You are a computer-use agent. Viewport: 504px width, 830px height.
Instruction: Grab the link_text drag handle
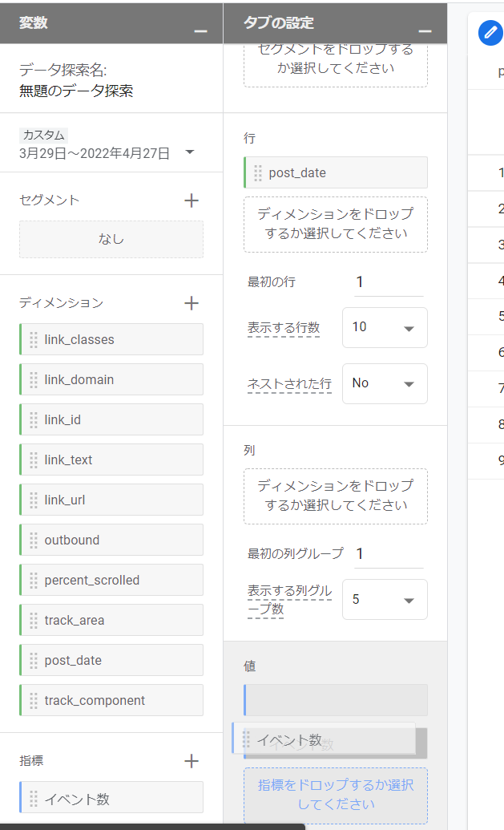coord(34,460)
